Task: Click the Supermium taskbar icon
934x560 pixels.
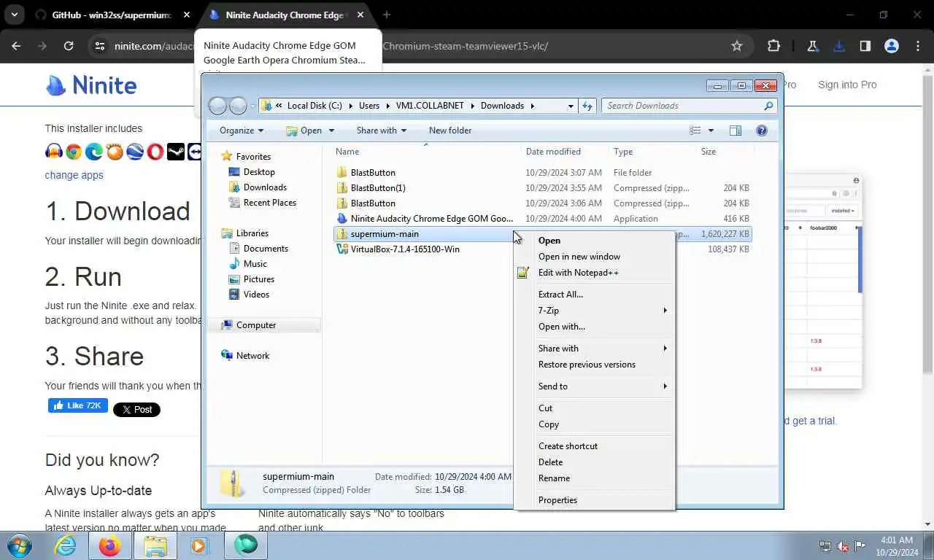Action: pos(246,545)
